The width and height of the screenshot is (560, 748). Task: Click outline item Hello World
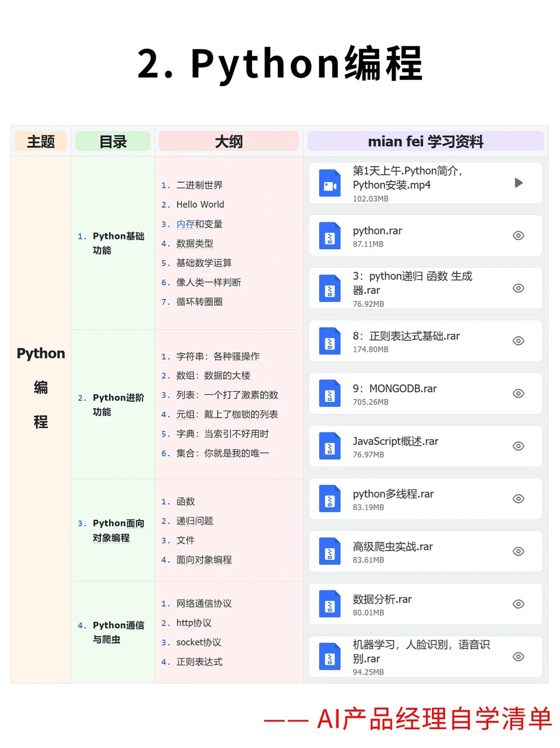point(200,205)
